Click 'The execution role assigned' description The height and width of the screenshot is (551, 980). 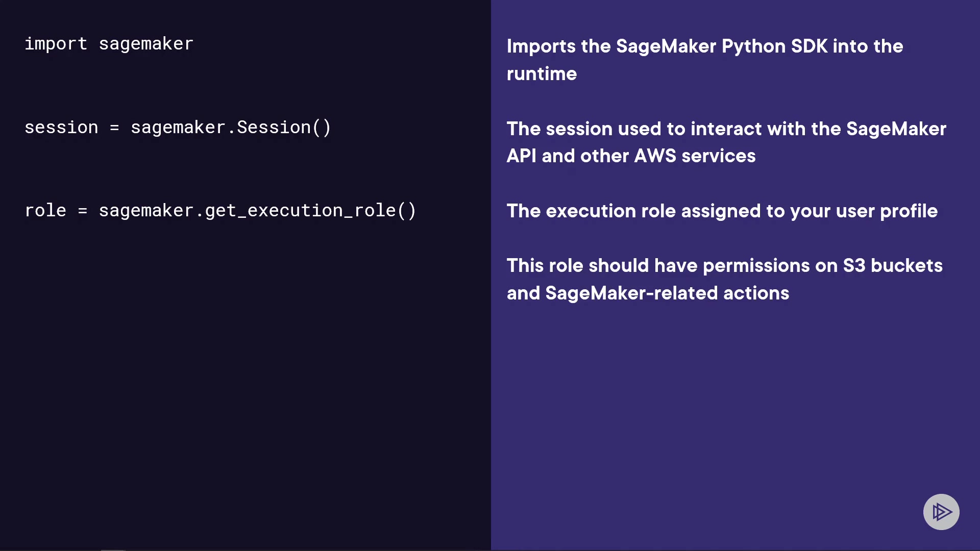pos(633,211)
